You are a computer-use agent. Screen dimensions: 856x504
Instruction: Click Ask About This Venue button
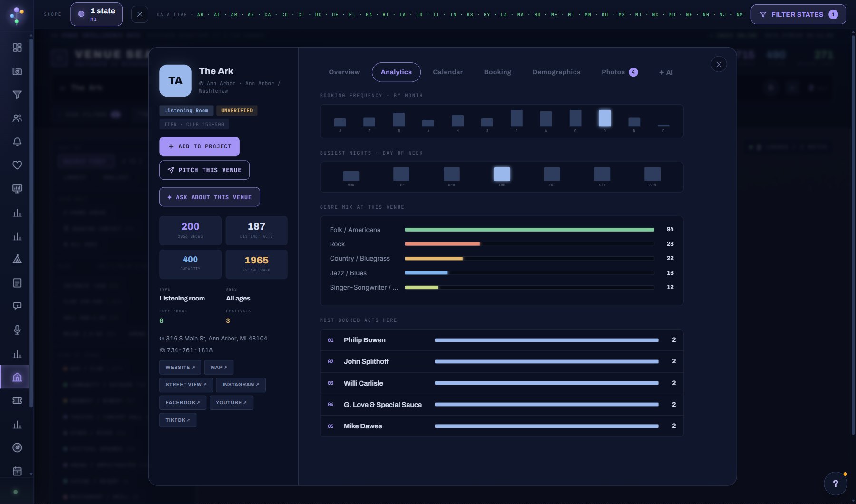(x=210, y=197)
